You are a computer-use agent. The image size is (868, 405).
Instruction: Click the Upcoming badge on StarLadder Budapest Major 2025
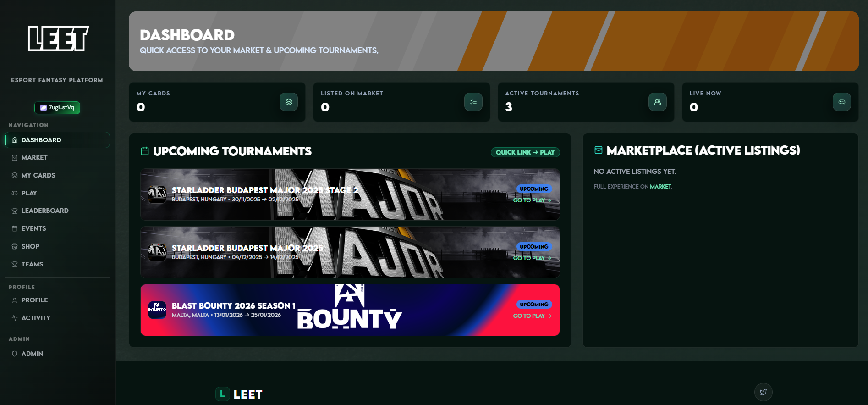[534, 247]
